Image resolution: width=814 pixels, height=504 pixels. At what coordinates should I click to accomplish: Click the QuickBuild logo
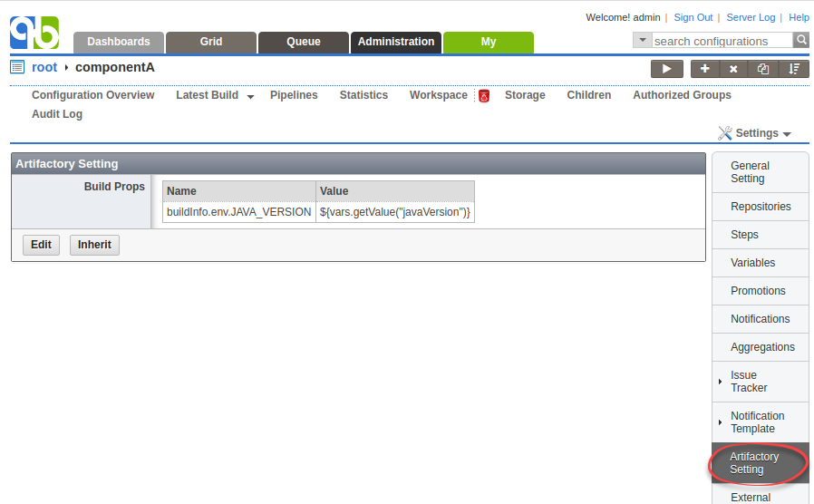tap(34, 33)
